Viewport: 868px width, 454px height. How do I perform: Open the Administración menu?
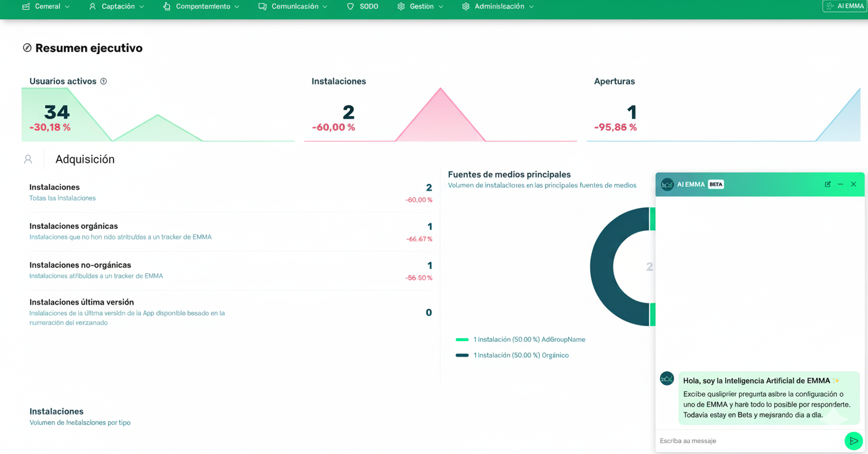[497, 7]
